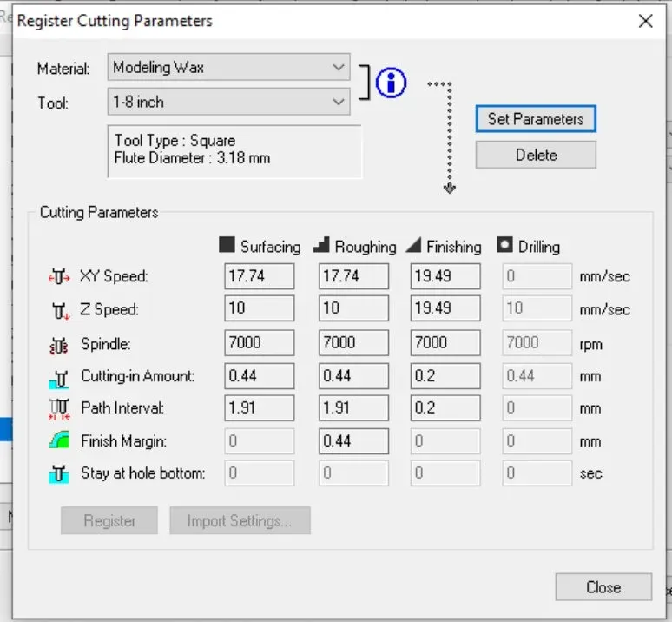Click the Set Parameters button
Viewport: 672px width, 622px height.
click(536, 119)
